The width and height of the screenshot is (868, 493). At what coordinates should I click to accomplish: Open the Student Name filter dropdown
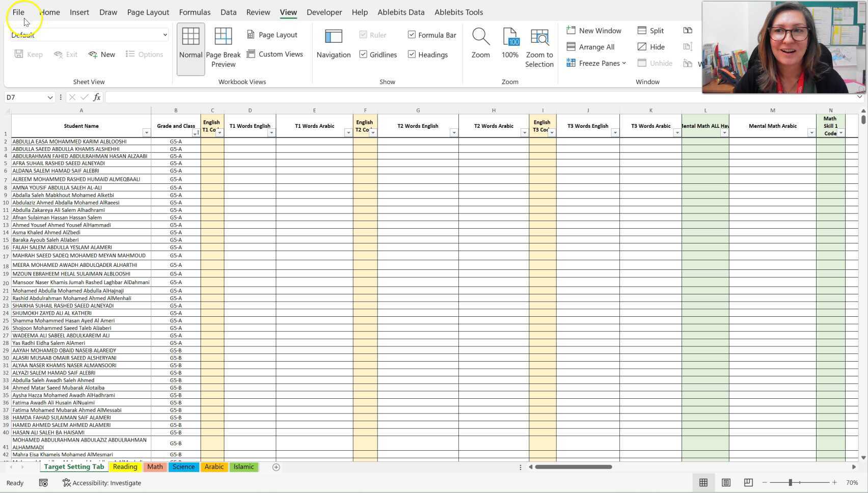pyautogui.click(x=146, y=133)
